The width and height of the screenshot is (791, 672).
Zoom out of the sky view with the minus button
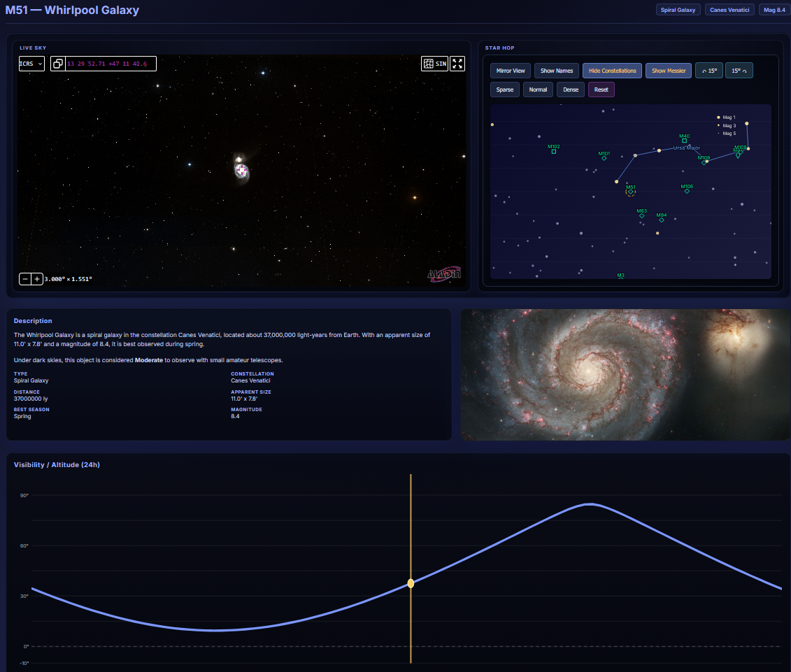pos(24,279)
